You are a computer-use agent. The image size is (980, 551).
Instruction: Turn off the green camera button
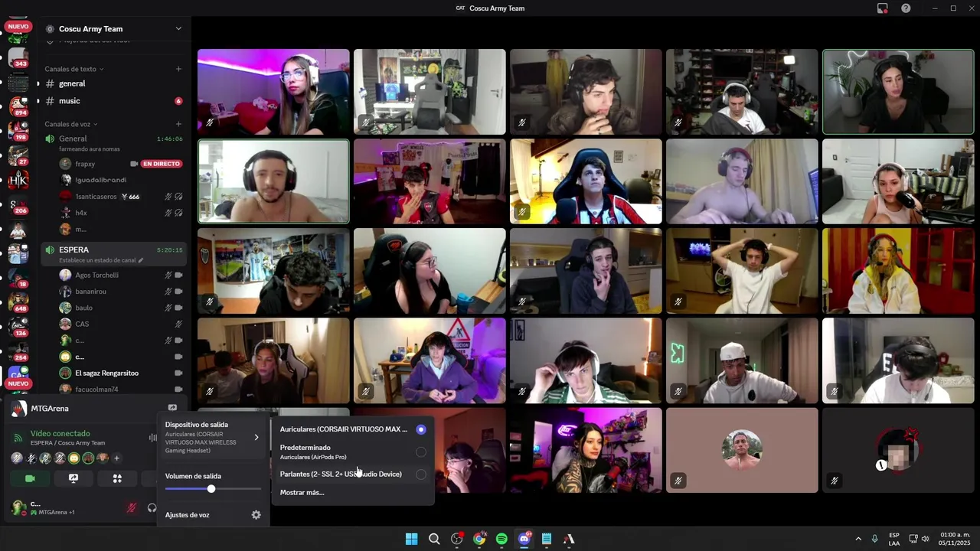(30, 478)
